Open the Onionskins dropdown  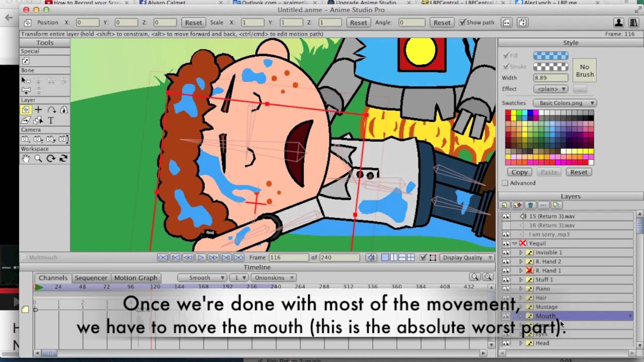pos(273,278)
